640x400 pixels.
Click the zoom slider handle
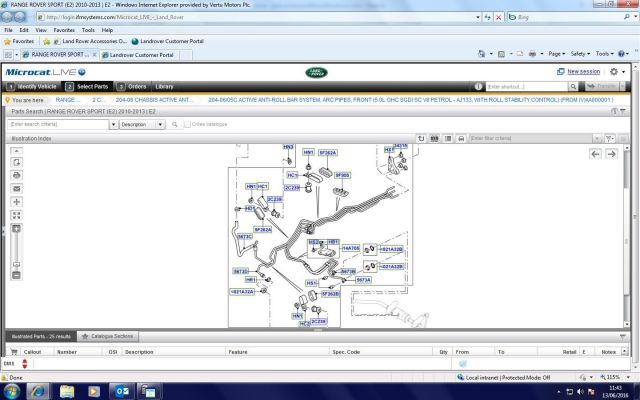coord(16,264)
